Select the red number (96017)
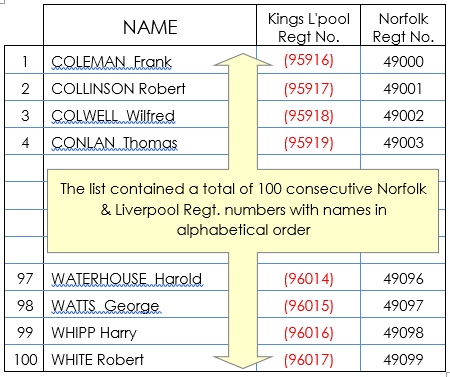 coord(309,360)
